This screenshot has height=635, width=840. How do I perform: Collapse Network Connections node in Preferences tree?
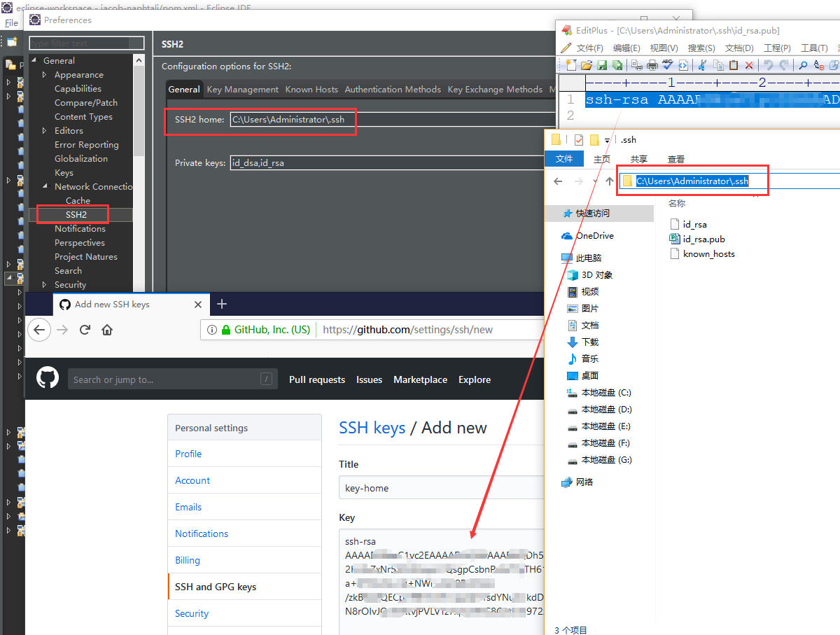point(45,187)
